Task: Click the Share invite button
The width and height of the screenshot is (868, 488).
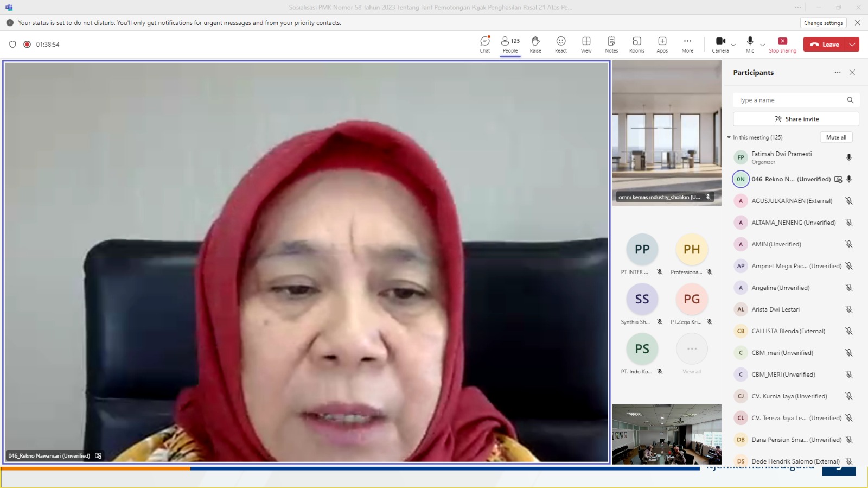Action: (x=796, y=119)
